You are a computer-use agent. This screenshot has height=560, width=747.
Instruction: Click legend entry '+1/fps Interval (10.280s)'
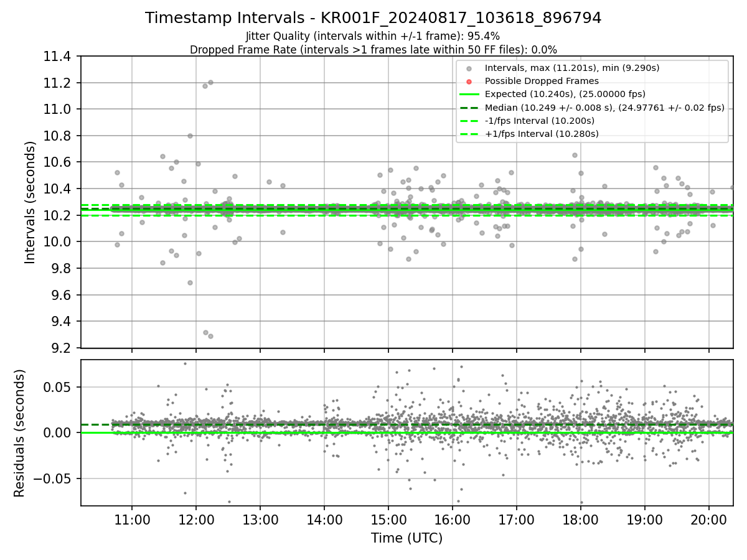click(x=542, y=134)
